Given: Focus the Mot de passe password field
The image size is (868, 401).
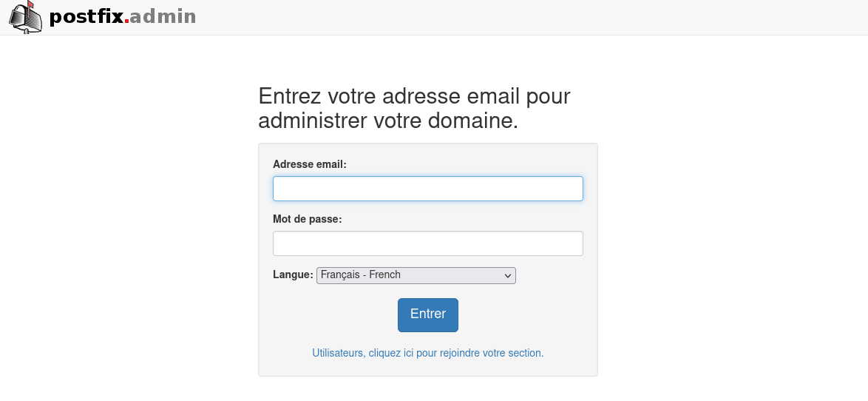Looking at the screenshot, I should tap(427, 243).
